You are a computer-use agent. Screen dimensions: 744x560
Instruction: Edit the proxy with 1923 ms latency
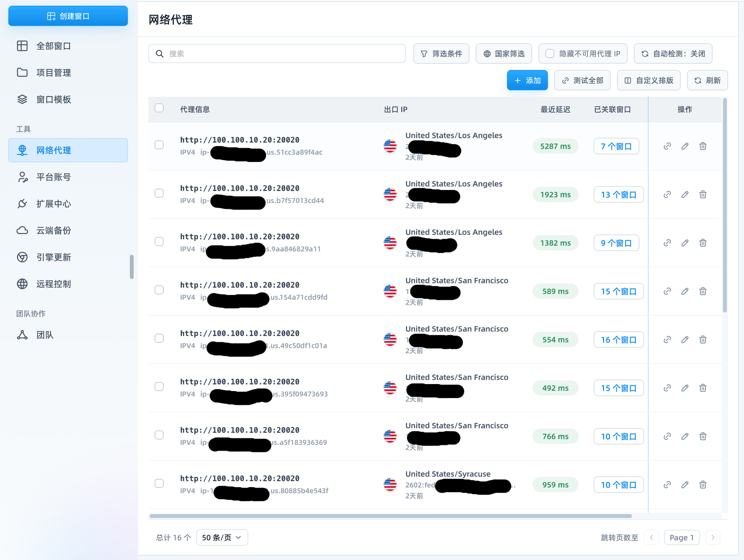(685, 195)
